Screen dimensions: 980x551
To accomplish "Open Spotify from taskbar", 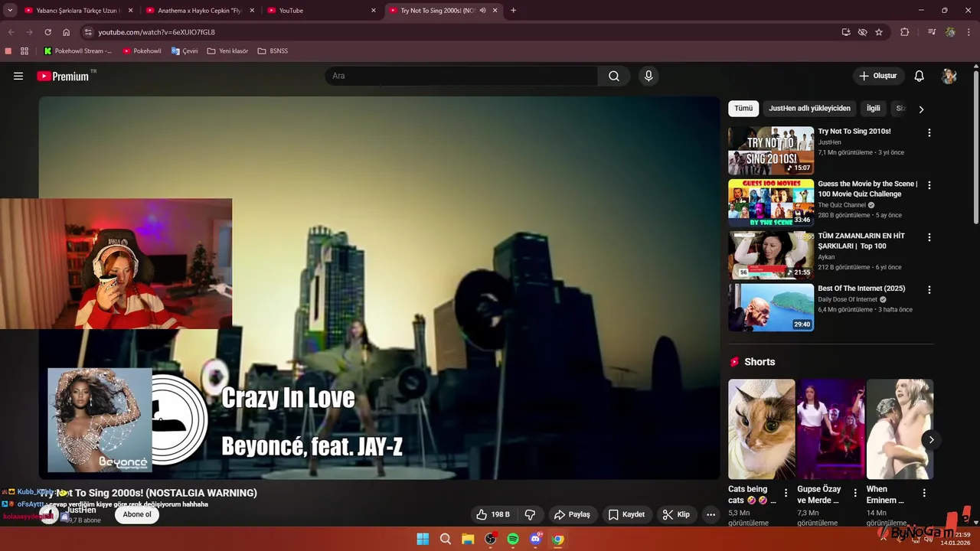I will [513, 539].
